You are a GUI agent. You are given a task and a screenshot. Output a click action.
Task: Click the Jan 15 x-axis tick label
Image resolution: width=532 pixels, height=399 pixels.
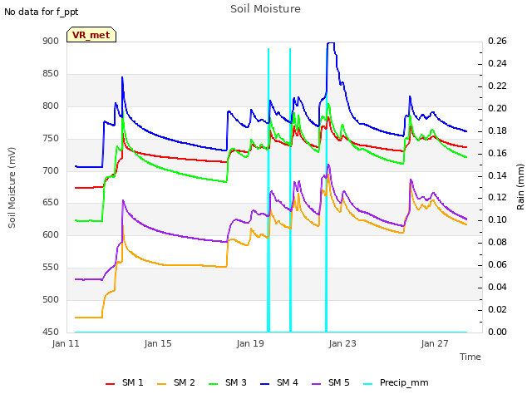(158, 343)
